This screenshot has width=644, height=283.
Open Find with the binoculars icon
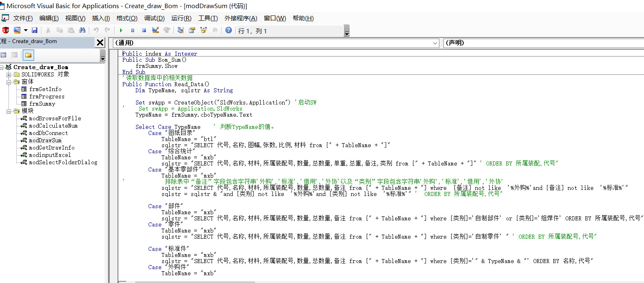click(82, 30)
